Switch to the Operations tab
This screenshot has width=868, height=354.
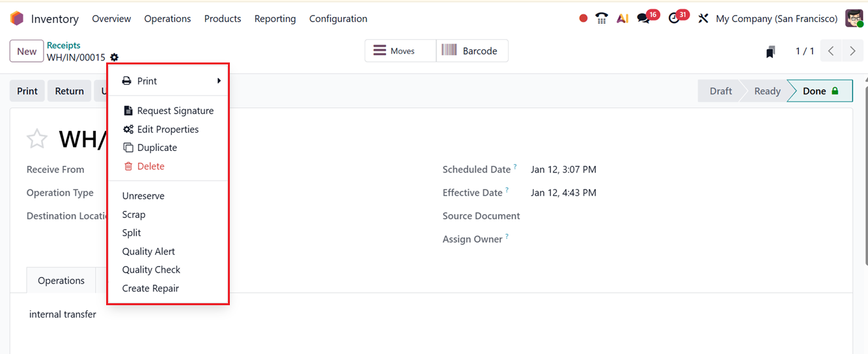point(61,280)
